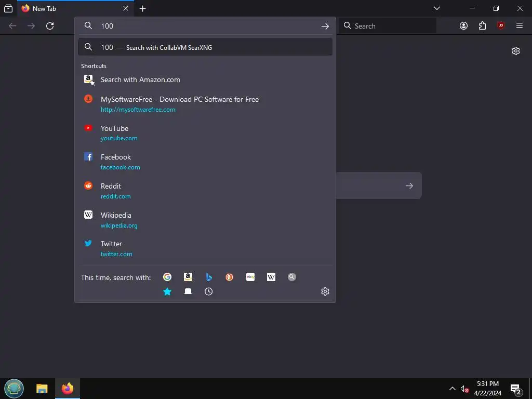
Task: Open MySoftwareFree shortcut suggestion
Action: (205, 104)
